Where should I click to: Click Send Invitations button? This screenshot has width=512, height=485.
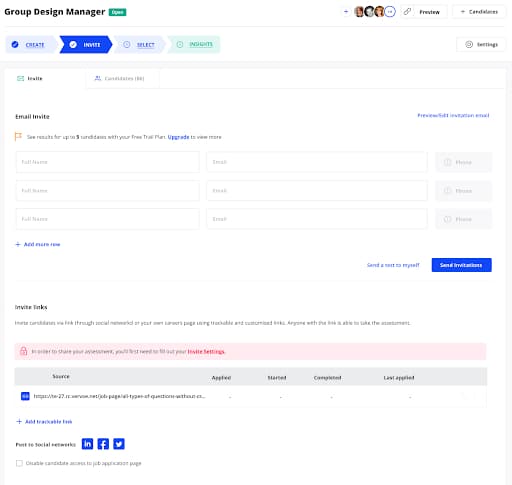tap(461, 265)
